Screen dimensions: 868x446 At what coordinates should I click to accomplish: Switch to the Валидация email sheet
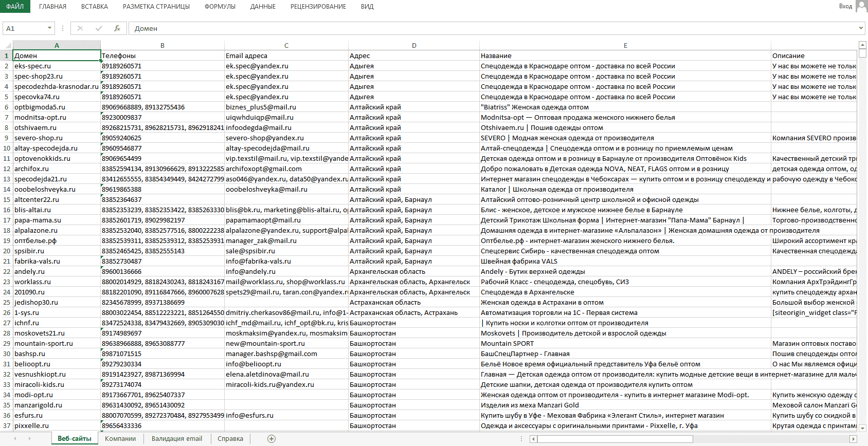176,439
